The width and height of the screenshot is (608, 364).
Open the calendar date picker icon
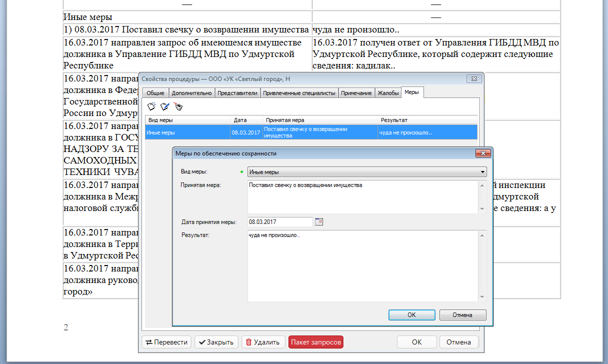click(319, 221)
